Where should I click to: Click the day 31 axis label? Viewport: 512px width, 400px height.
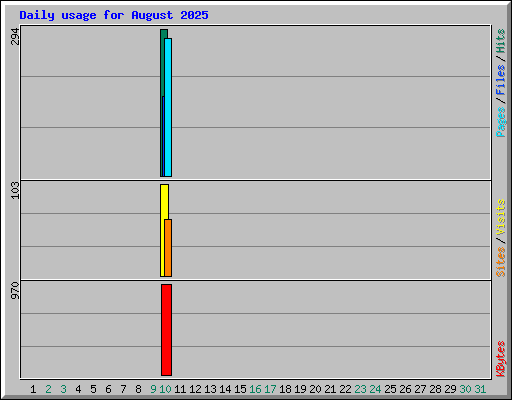(x=480, y=389)
